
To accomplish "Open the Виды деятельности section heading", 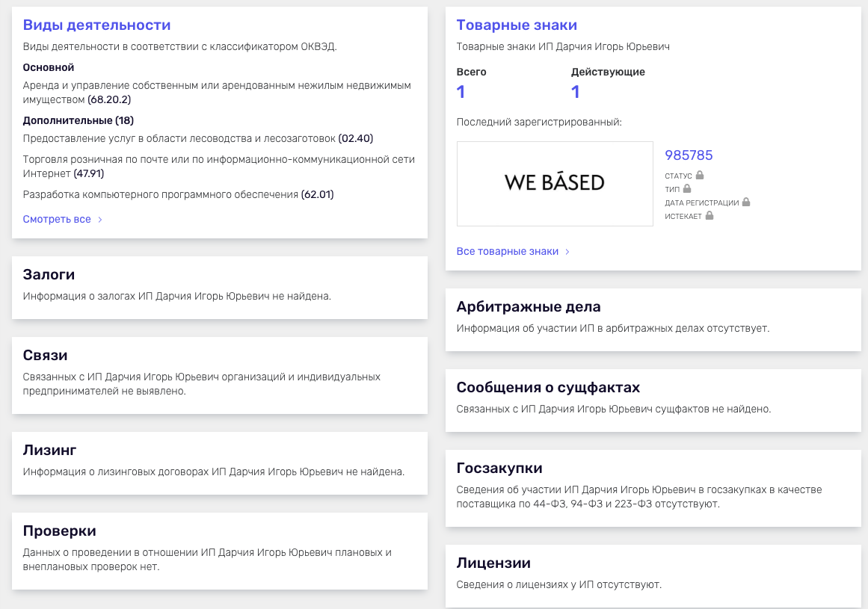I will 97,25.
